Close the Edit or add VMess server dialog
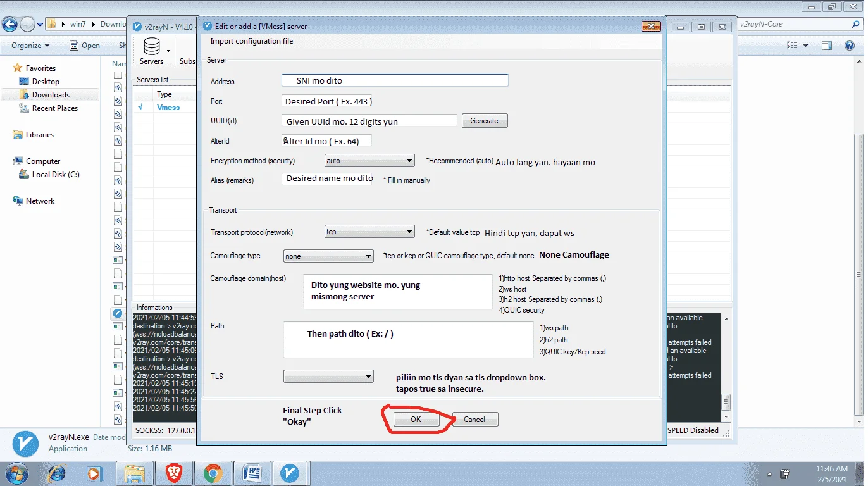868x486 pixels. click(x=651, y=27)
